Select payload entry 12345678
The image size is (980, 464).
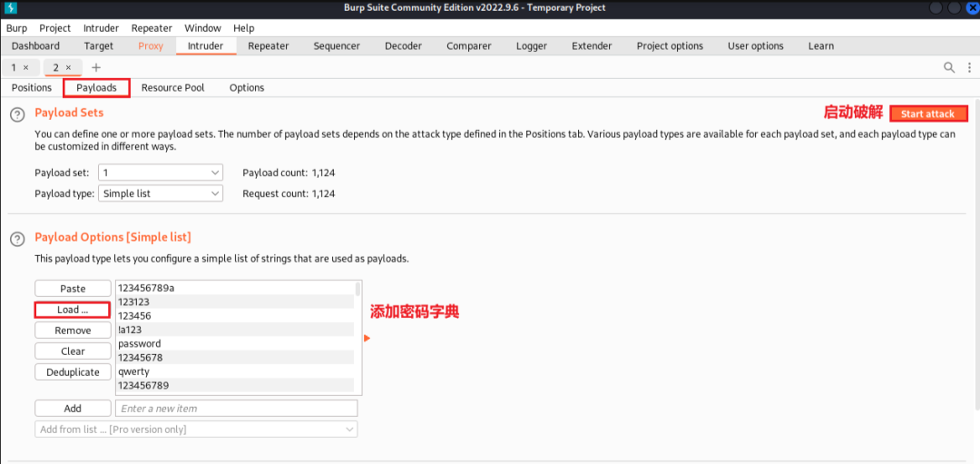click(235, 358)
